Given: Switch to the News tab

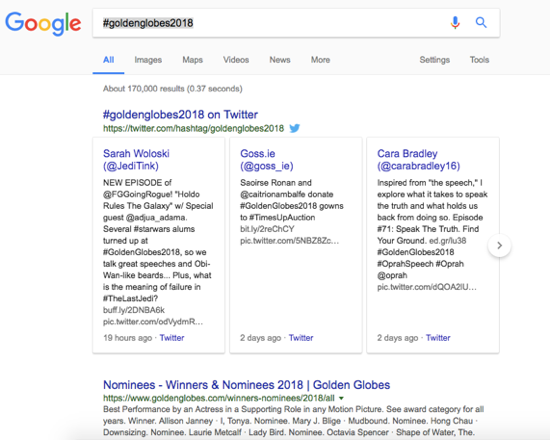Looking at the screenshot, I should [280, 60].
